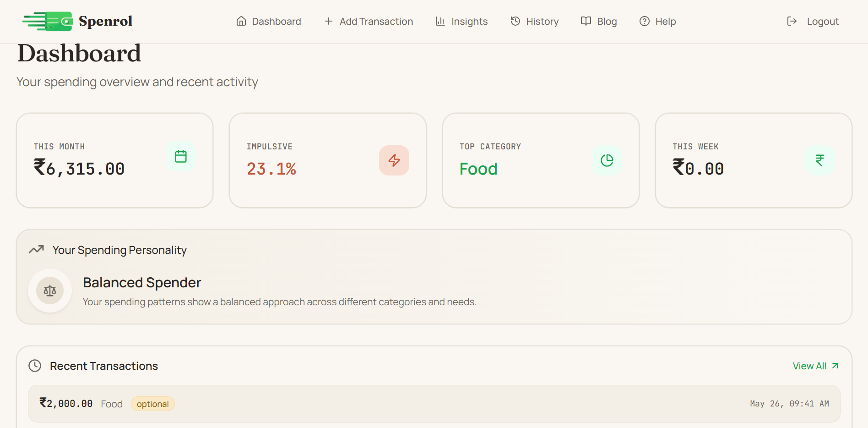Viewport: 868px width, 428px height.
Task: Open Add Transaction from the navbar
Action: click(369, 22)
